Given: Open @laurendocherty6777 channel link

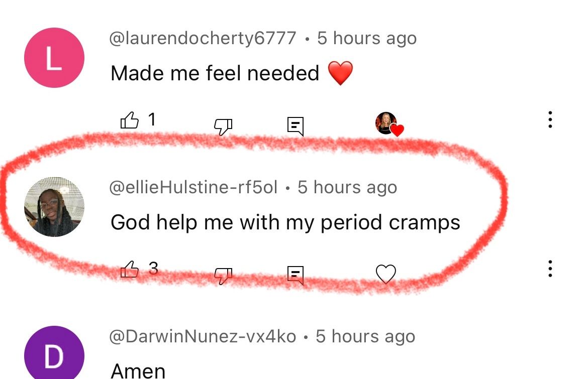Looking at the screenshot, I should click(203, 38).
